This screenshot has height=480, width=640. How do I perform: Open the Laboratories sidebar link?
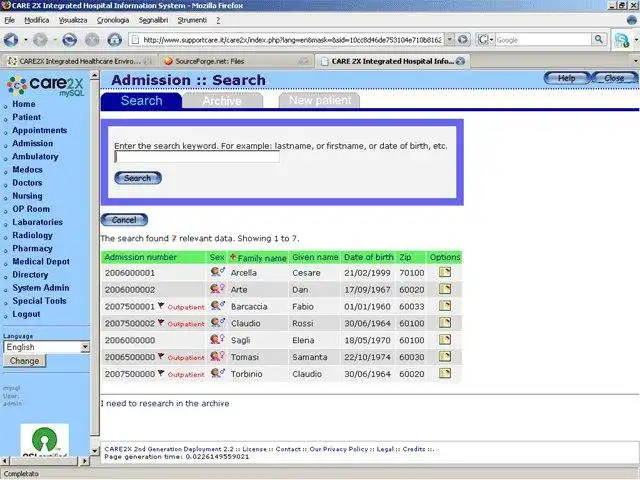(38, 222)
